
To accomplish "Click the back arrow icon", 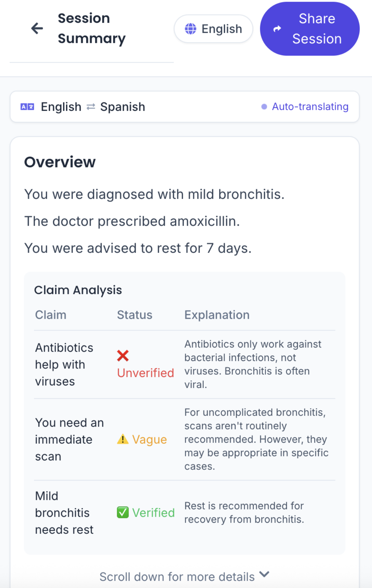I will (x=37, y=28).
